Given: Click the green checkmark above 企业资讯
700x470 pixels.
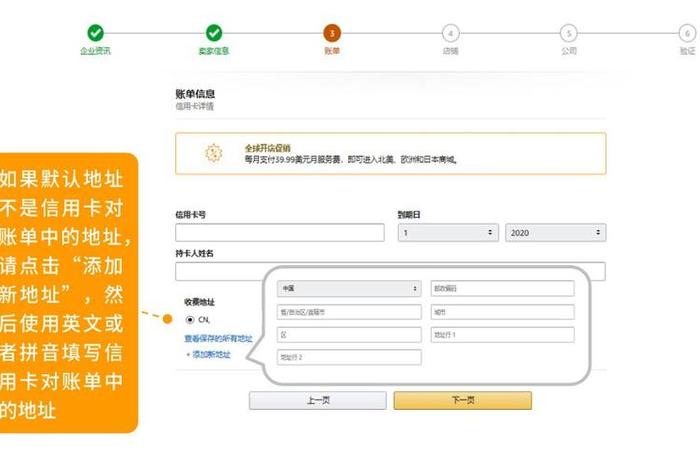Looking at the screenshot, I should click(x=95, y=33).
